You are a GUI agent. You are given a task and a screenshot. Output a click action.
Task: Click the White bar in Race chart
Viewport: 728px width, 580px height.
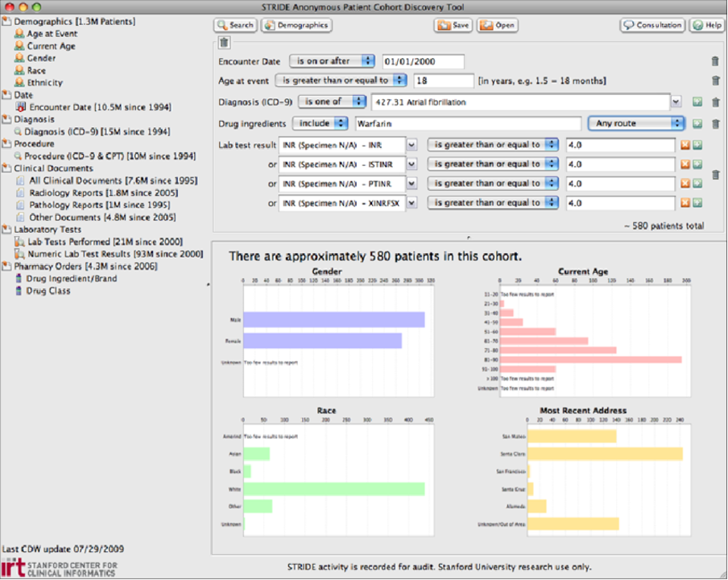tap(334, 489)
